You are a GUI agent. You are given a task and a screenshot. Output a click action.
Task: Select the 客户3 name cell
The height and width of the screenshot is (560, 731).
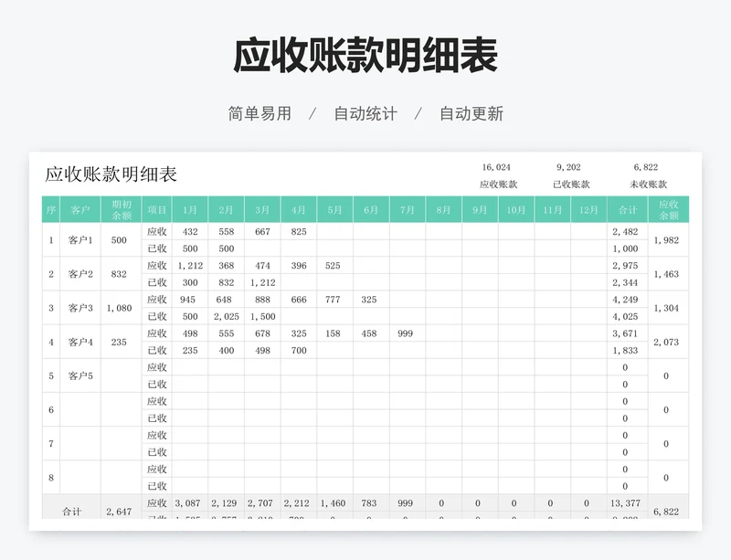pos(80,308)
